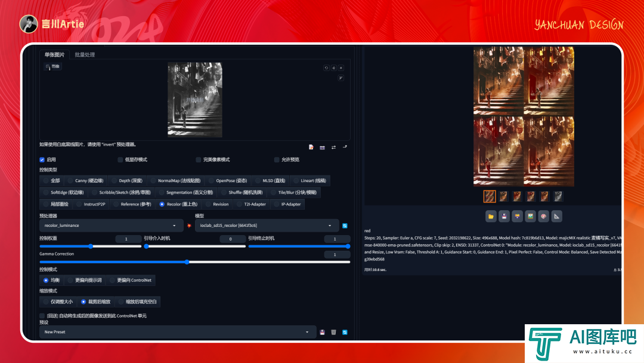Refresh the ControlNet model list

click(x=345, y=226)
